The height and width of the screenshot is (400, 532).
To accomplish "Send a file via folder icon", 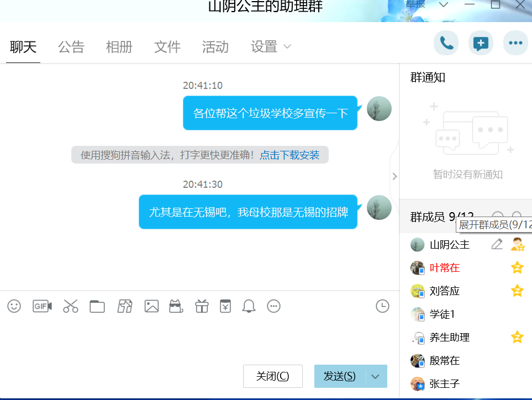I will click(97, 307).
